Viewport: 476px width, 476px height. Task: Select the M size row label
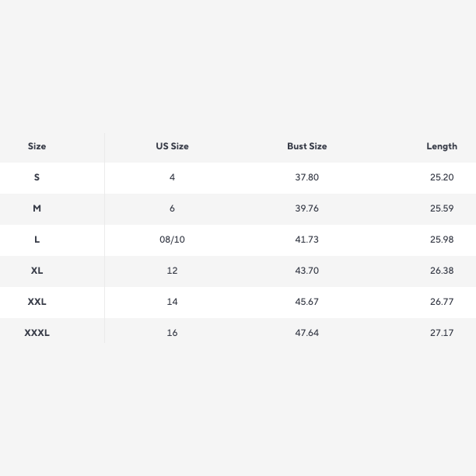(x=37, y=208)
